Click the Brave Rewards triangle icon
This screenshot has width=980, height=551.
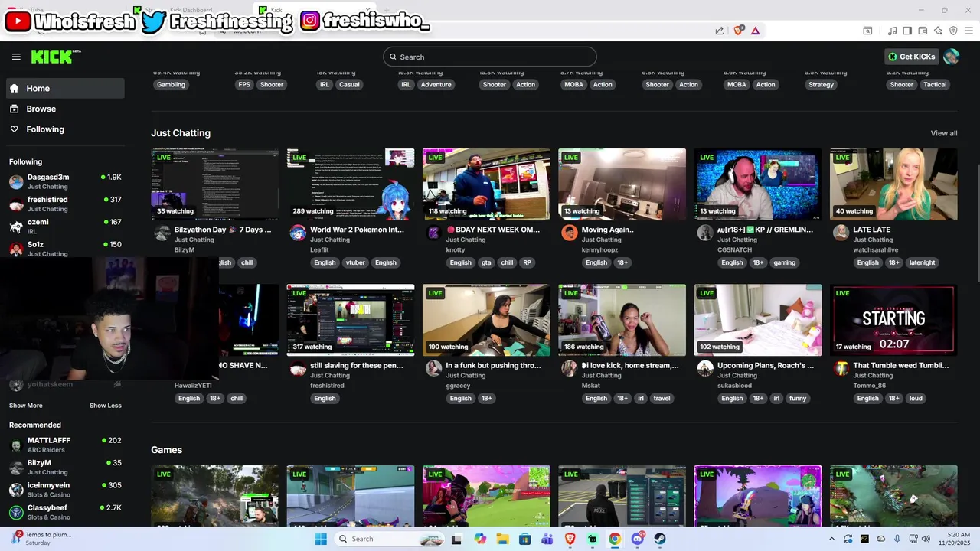(x=755, y=31)
